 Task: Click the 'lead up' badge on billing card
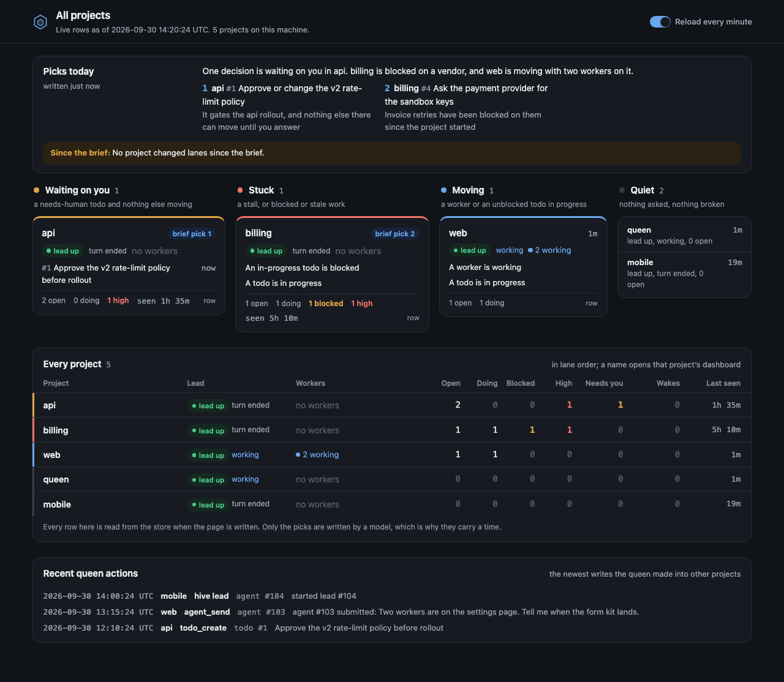pyautogui.click(x=266, y=251)
